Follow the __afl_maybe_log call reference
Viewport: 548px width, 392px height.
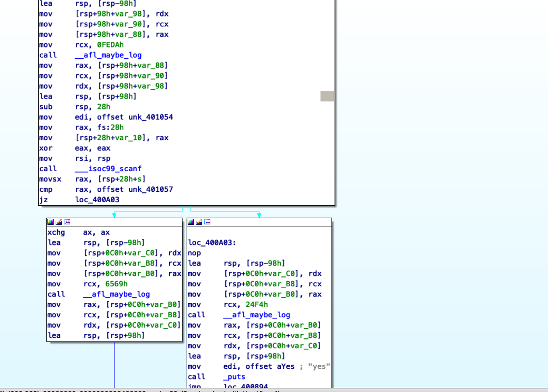click(108, 55)
